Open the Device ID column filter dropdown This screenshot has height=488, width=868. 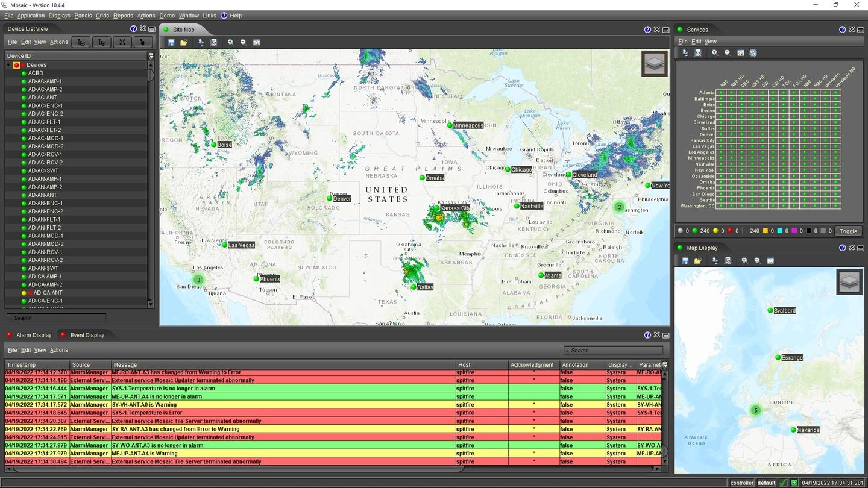pyautogui.click(x=151, y=55)
